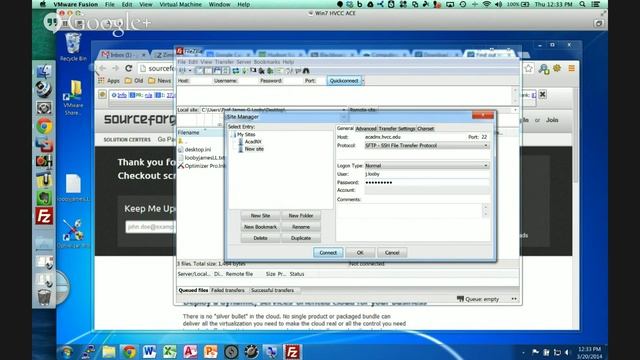Open Virtual Machine menu in Mac menu bar
640x360 pixels.
pos(180,4)
